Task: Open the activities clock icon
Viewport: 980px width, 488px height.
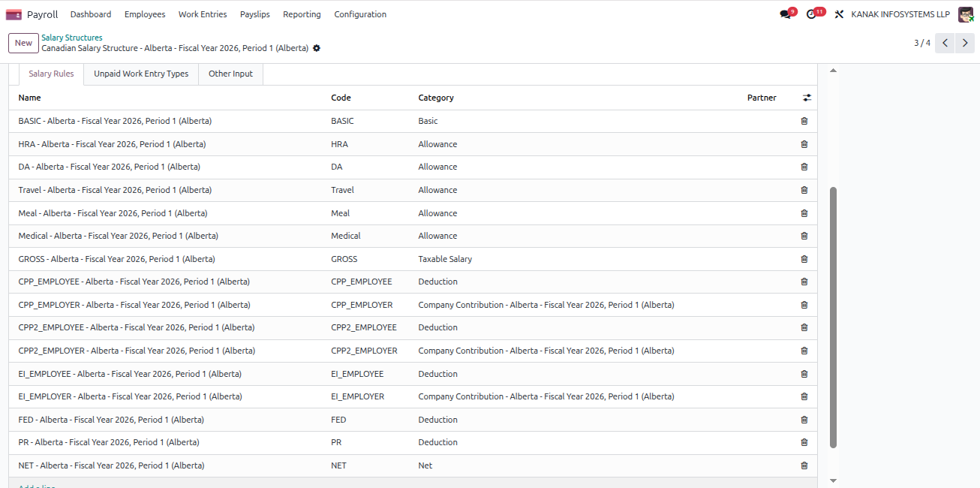Action: [x=811, y=14]
